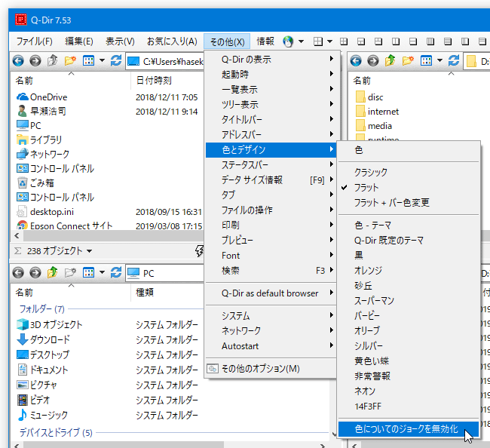The width and height of the screenshot is (490, 448).
Task: Open the pane layout dropdown arrow in menu bar
Action: [329, 41]
